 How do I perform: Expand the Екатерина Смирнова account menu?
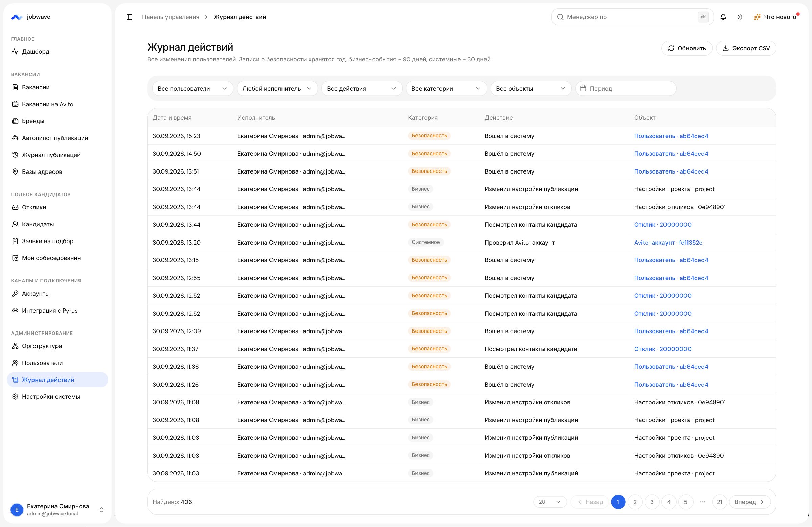click(x=57, y=510)
